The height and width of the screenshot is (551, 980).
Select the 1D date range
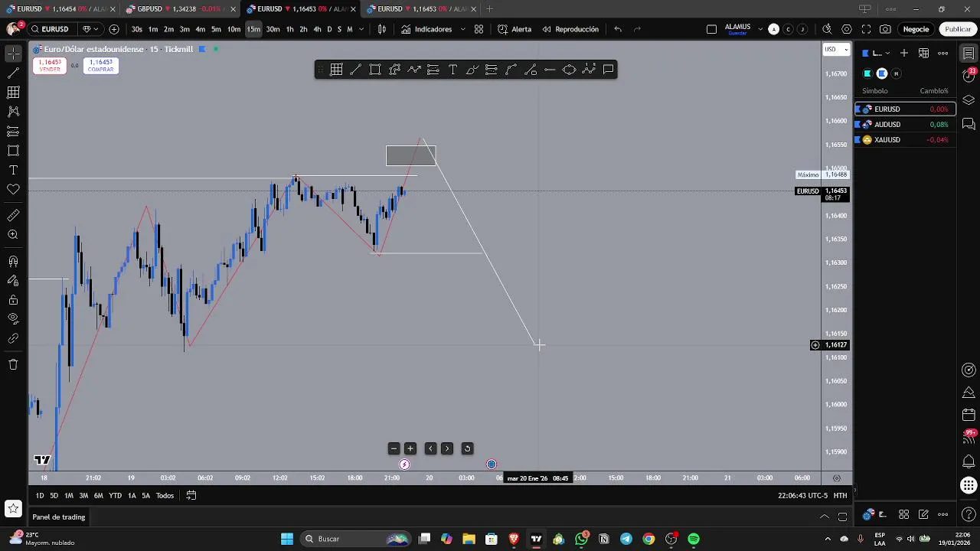tap(40, 495)
